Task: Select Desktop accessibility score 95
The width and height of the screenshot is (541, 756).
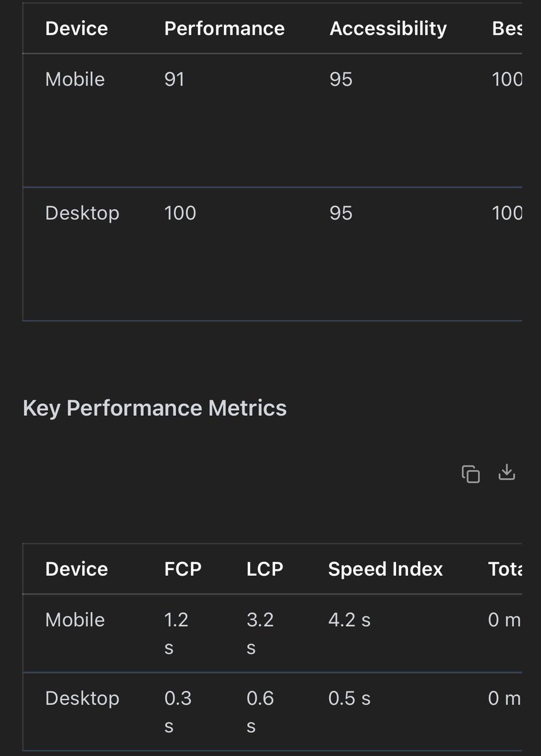Action: click(340, 213)
